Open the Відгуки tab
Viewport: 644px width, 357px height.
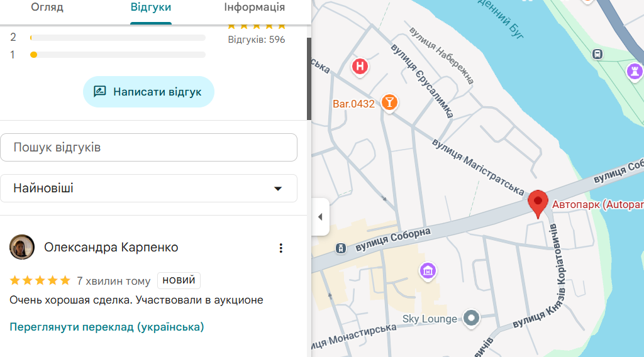pos(151,8)
